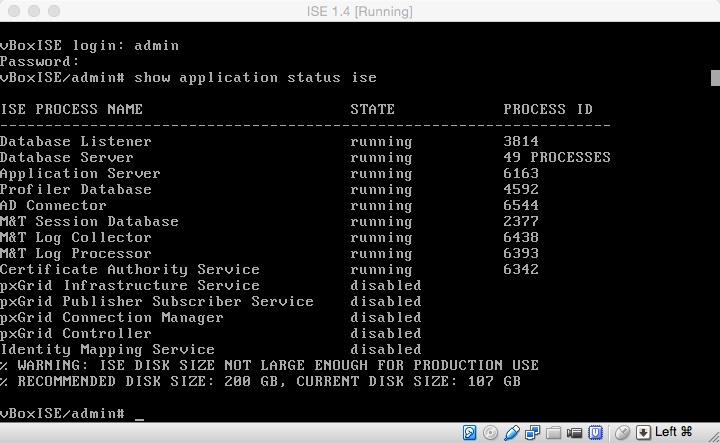720x443 pixels.
Task: Click the pxGrid Publisher Subscriber Service name
Action: click(157, 302)
